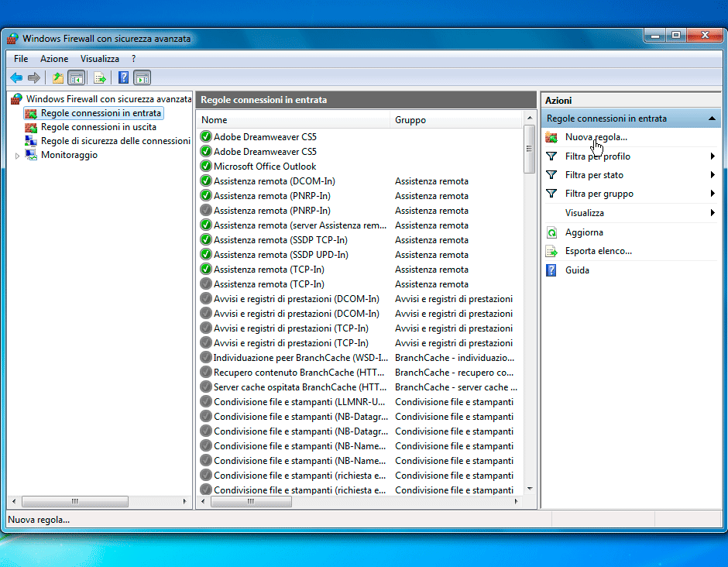Click BranchCache - server cache group cell
This screenshot has height=567, width=728.
pos(456,387)
